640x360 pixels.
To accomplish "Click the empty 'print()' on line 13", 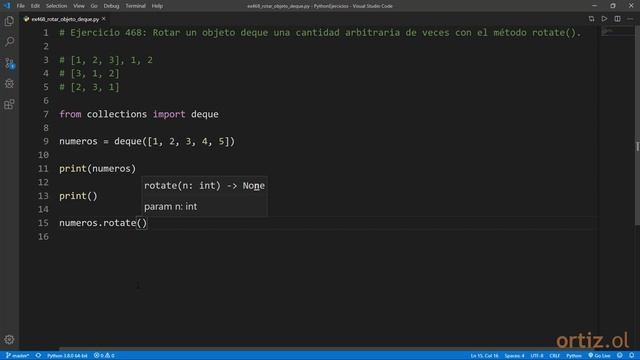I will tap(78, 196).
